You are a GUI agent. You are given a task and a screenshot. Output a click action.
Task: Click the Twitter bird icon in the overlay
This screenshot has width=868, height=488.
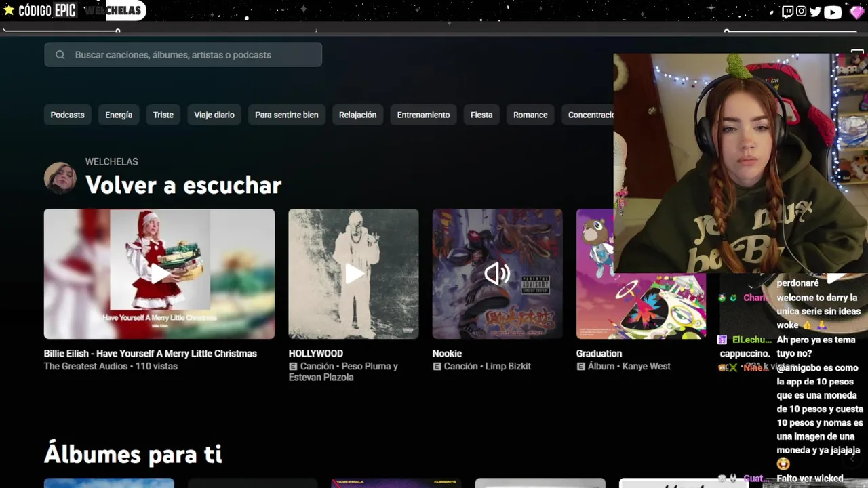pos(815,12)
